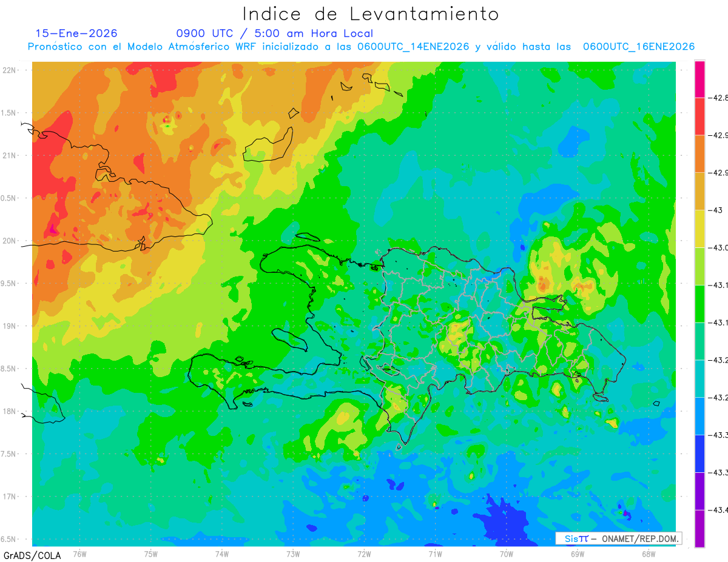Screen dimensions: 728x562
Task: Click the '69W' longitude label
Action: (x=578, y=553)
